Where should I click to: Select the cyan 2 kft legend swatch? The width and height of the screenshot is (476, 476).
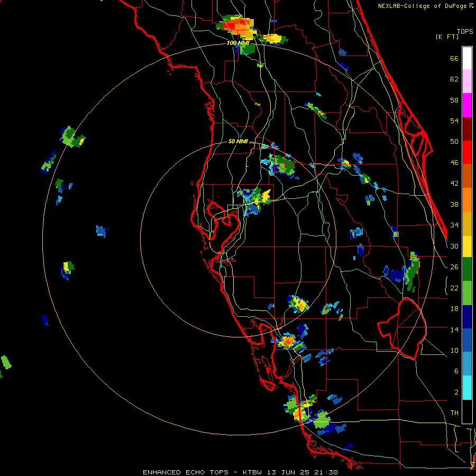[467, 388]
